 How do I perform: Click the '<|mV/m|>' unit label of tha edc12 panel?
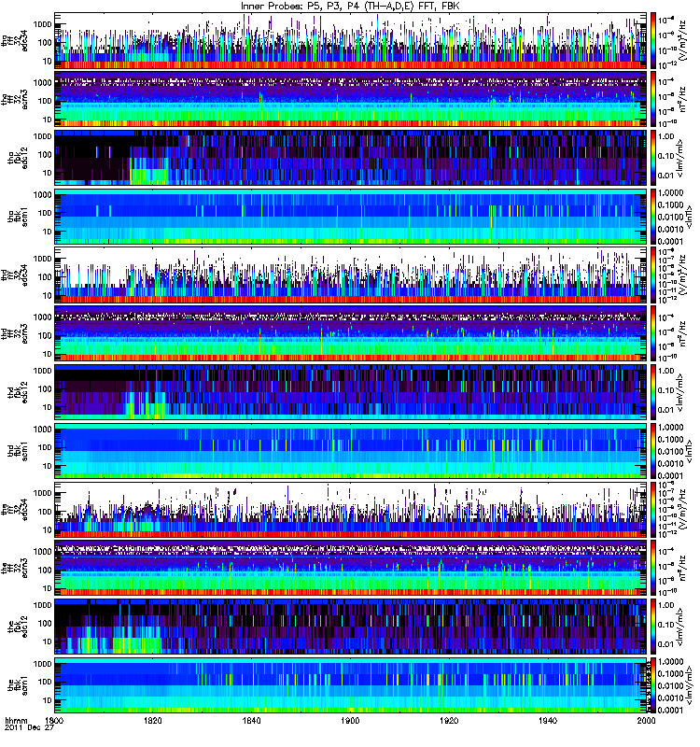click(680, 158)
